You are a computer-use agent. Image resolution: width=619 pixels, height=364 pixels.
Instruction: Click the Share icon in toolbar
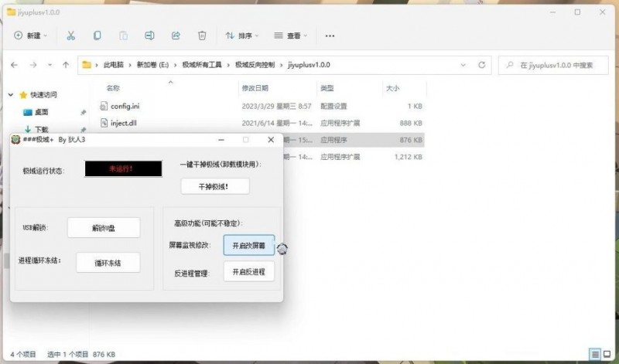point(176,36)
